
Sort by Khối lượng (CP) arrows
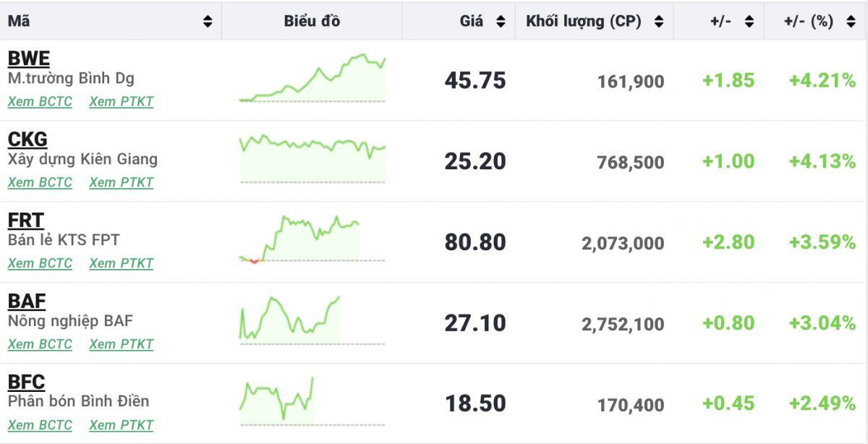[658, 22]
